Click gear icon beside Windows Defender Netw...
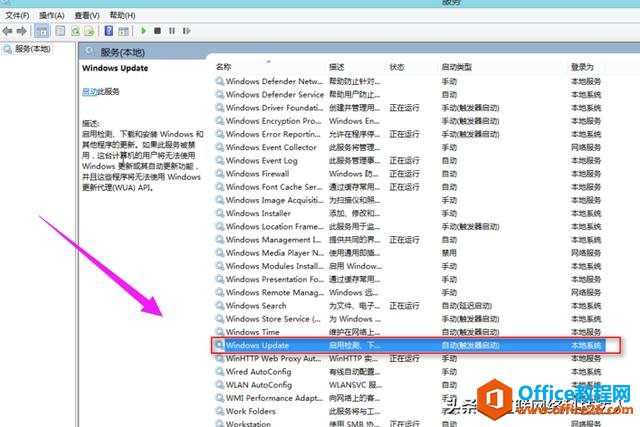The width and height of the screenshot is (640, 427). pyautogui.click(x=220, y=81)
